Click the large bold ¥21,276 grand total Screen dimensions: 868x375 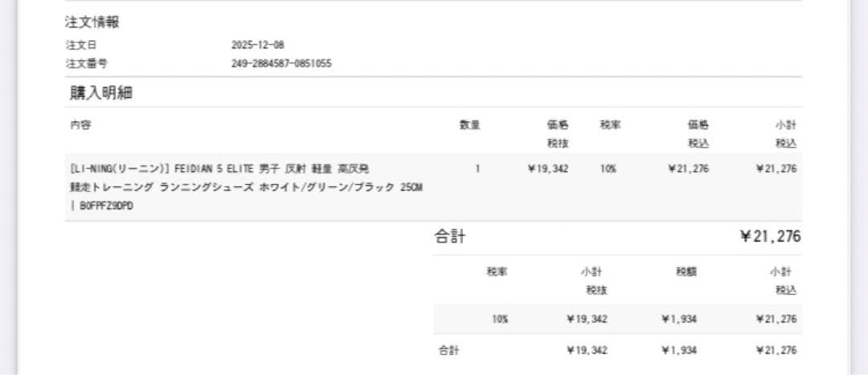(770, 237)
